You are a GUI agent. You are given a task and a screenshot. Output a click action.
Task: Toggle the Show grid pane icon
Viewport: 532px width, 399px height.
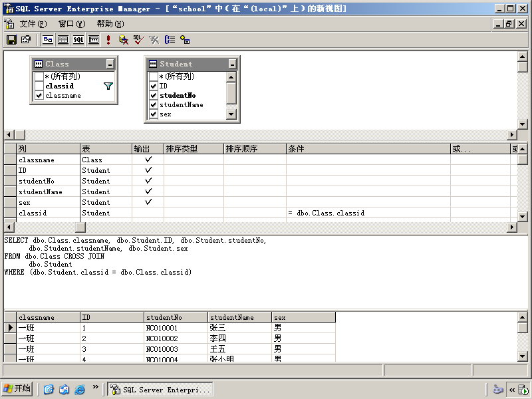click(63, 40)
